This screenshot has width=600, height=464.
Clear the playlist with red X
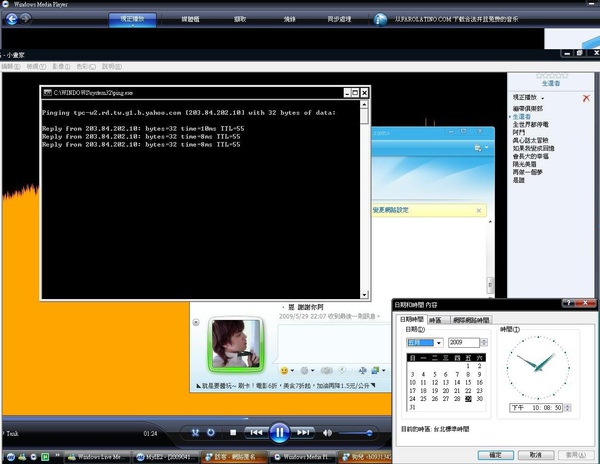(x=586, y=98)
